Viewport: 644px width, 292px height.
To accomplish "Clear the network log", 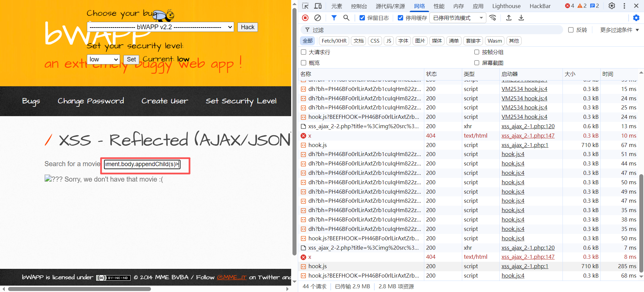I will tap(318, 18).
